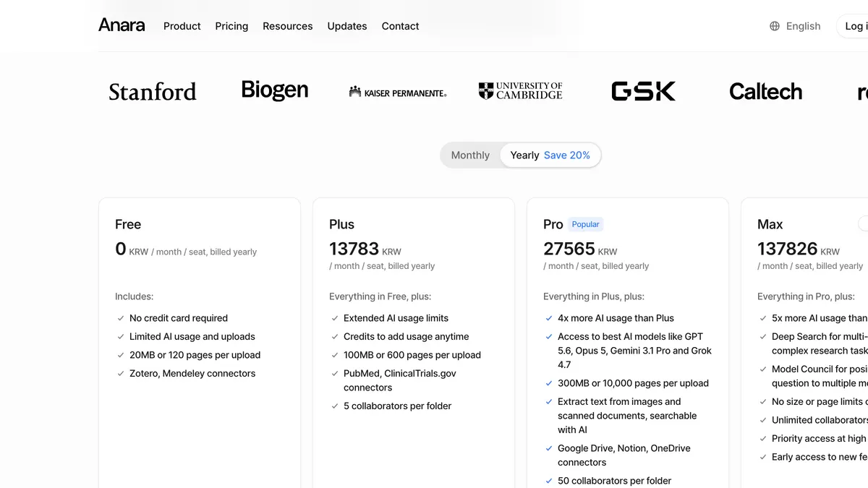Click "PubMed, ClinicalTrials.gov connectors"
This screenshot has width=868, height=488.
(x=400, y=380)
